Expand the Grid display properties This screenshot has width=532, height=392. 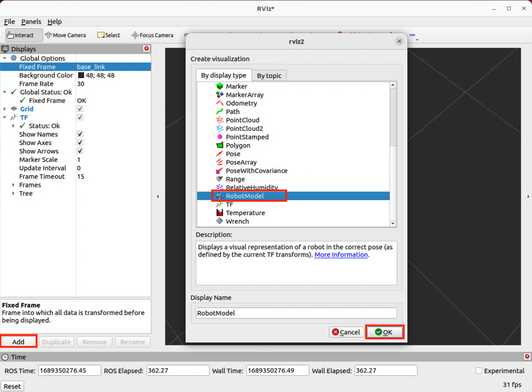pyautogui.click(x=4, y=109)
